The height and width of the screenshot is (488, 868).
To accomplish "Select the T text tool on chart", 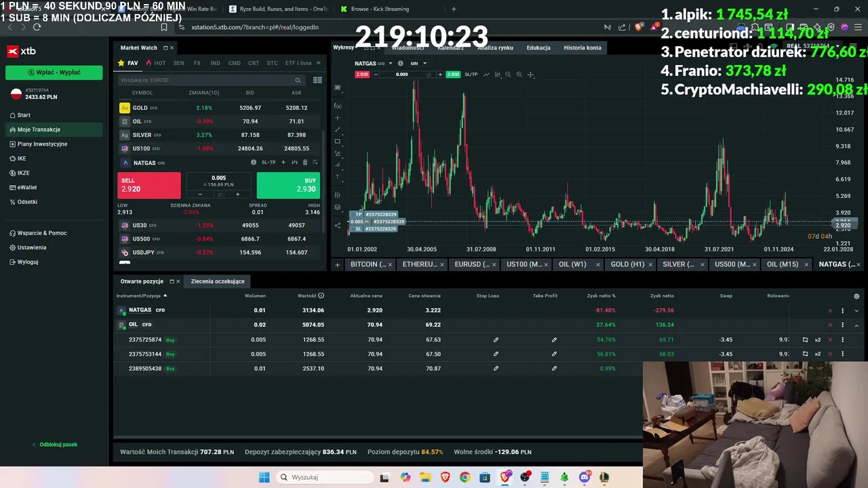I will tap(338, 177).
